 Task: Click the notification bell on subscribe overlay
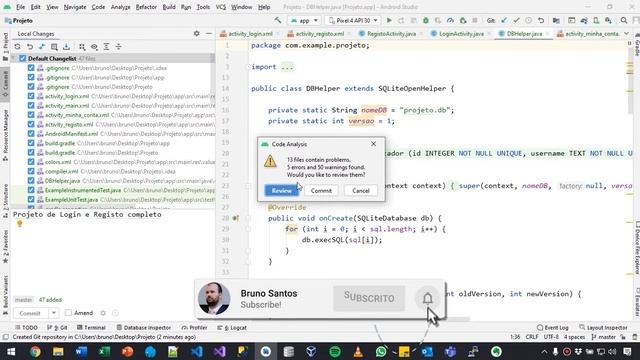(427, 298)
